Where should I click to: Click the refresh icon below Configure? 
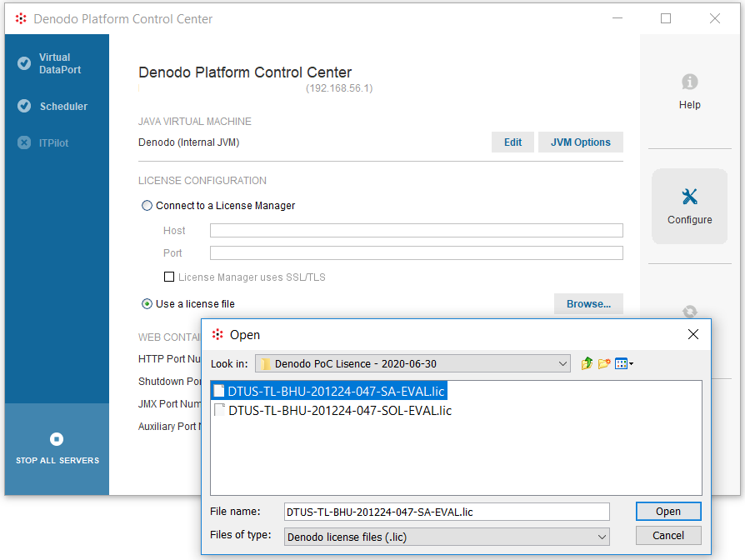pyautogui.click(x=689, y=312)
